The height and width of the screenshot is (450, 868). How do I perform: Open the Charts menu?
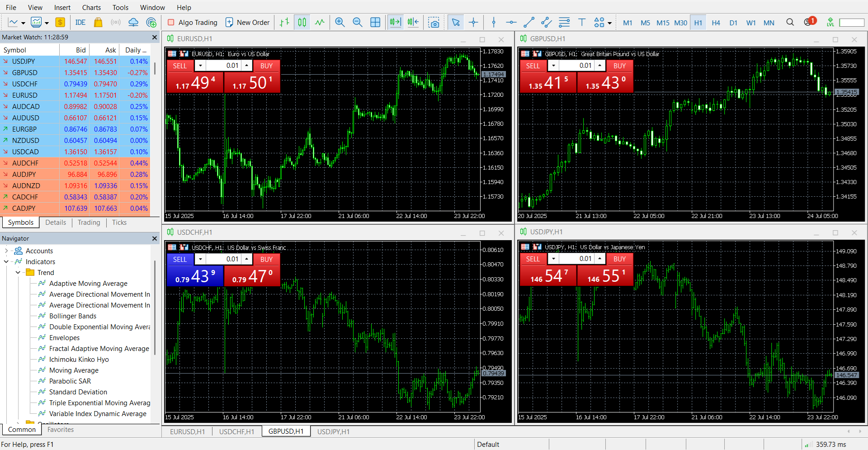(x=91, y=7)
